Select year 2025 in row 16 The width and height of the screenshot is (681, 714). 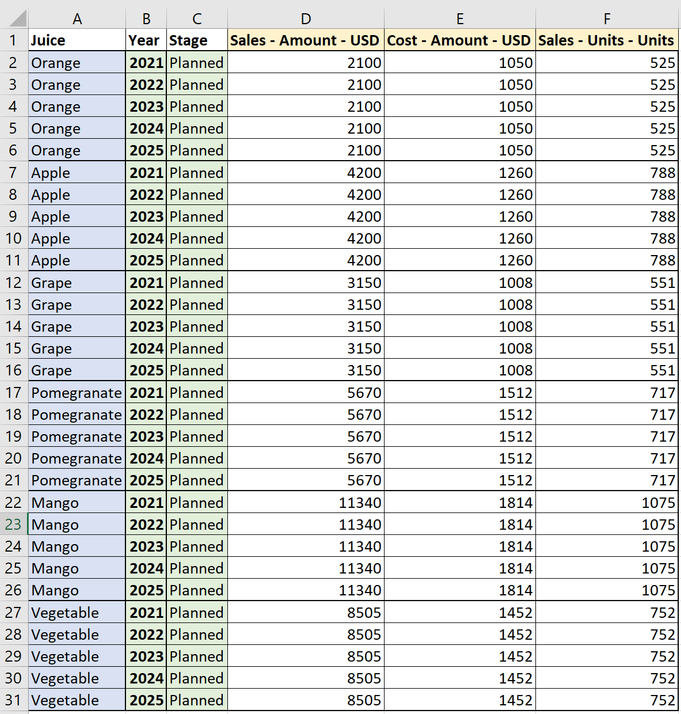146,370
